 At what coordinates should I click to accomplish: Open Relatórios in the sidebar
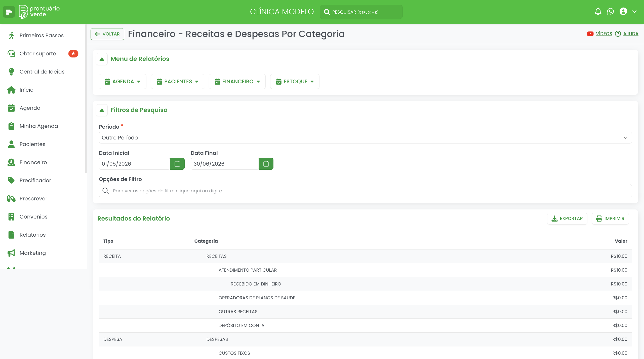pos(33,235)
